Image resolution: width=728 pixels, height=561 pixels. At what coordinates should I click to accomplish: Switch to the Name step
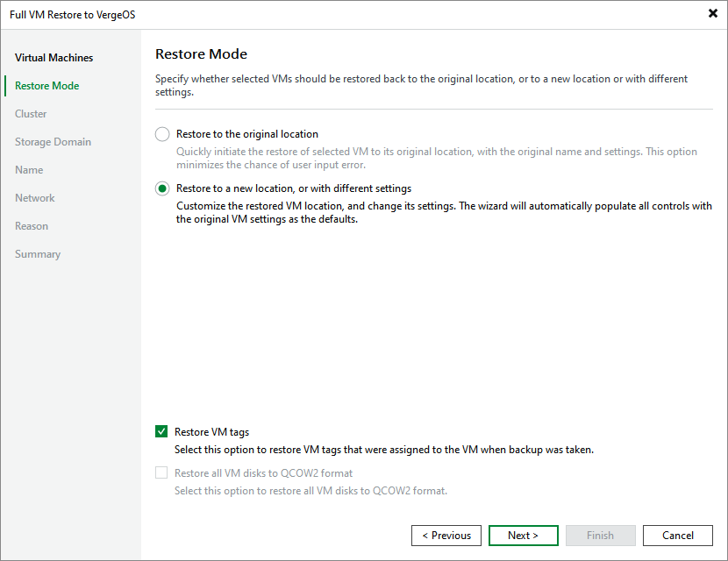(x=29, y=170)
